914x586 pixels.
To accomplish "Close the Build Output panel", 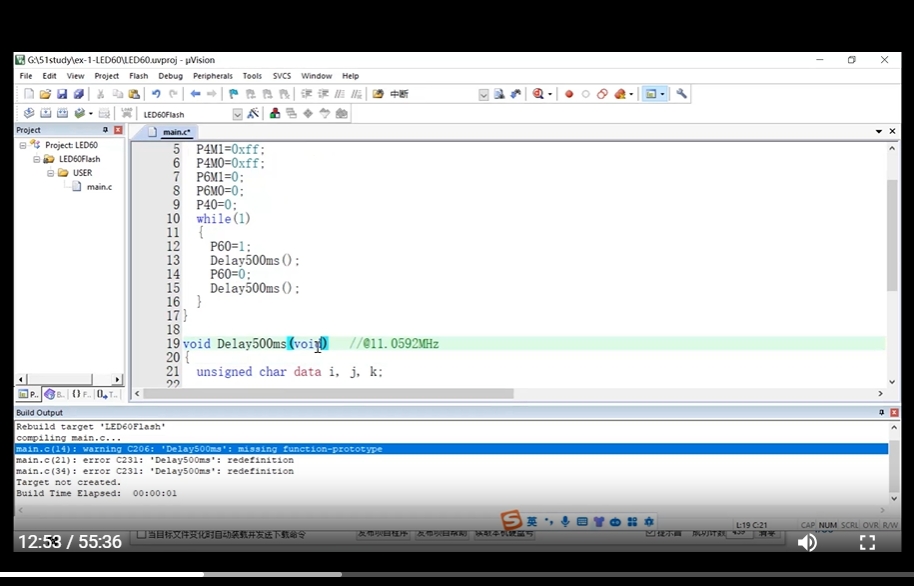I will (x=894, y=412).
